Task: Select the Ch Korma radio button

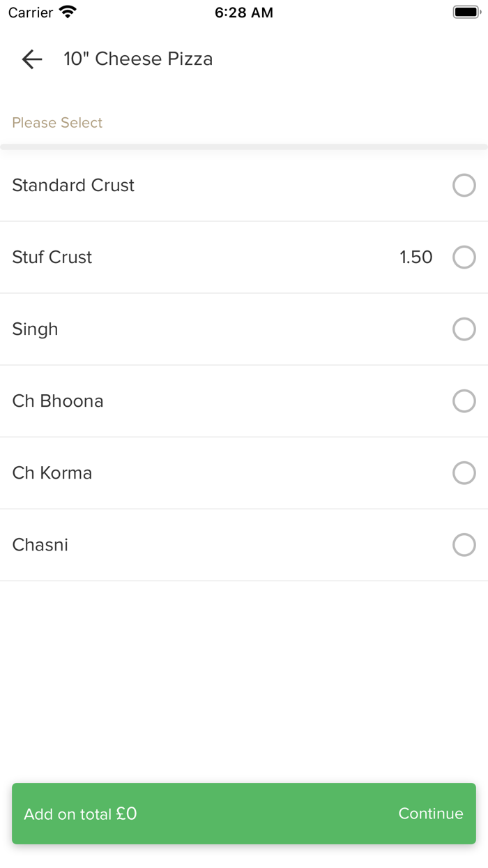Action: (x=464, y=473)
